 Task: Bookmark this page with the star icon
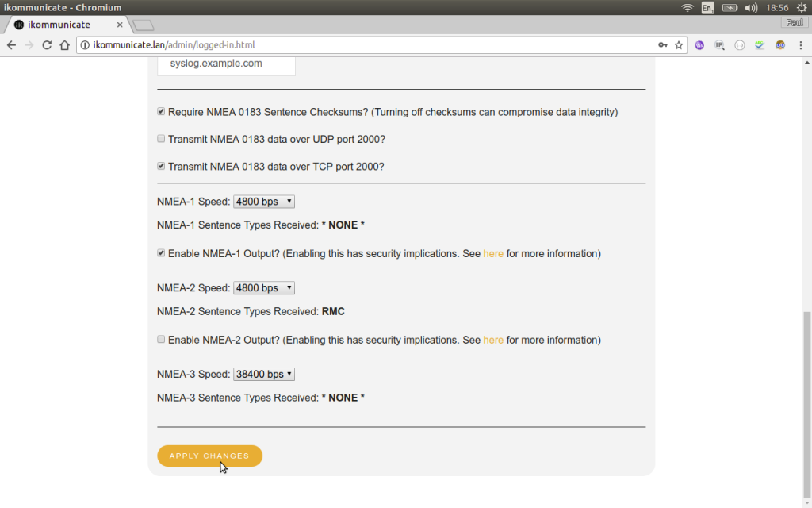click(x=679, y=45)
